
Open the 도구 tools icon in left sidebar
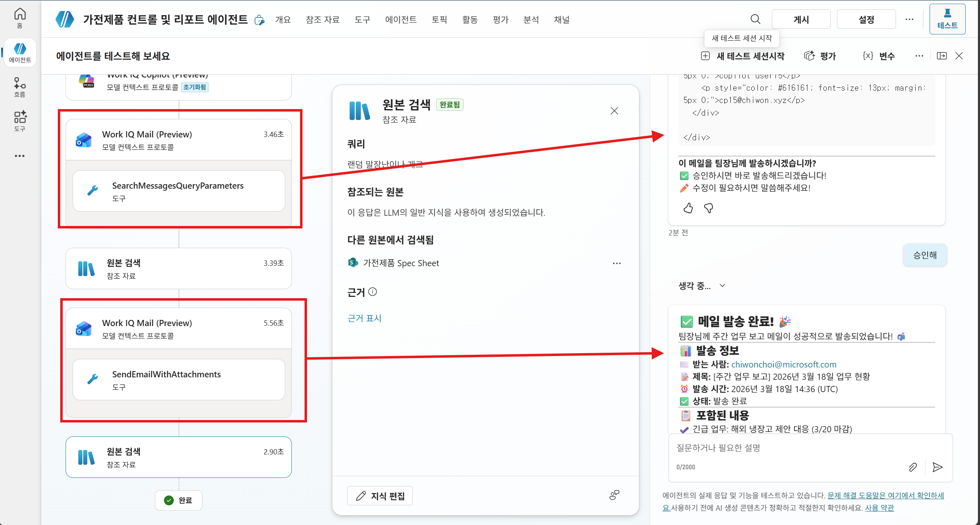[x=20, y=121]
